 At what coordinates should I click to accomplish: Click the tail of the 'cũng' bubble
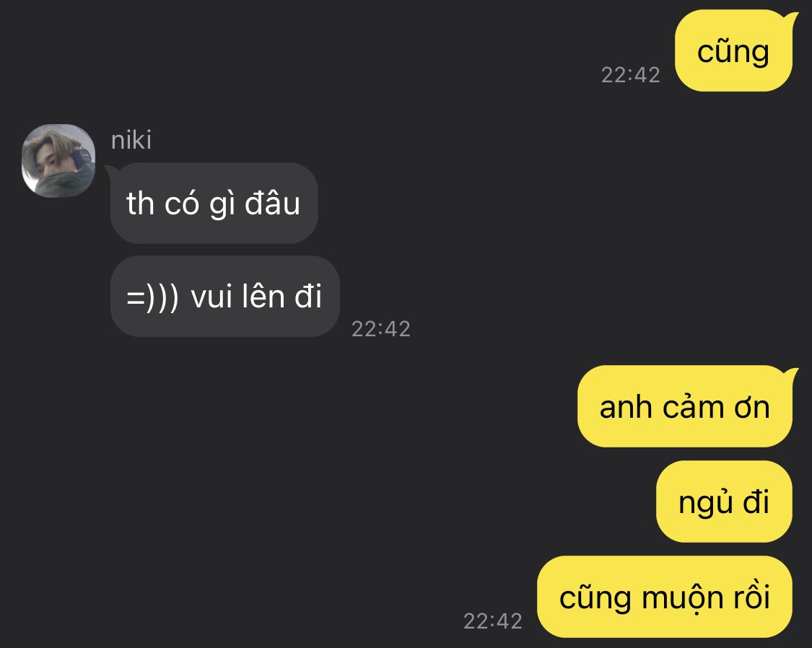point(791,19)
